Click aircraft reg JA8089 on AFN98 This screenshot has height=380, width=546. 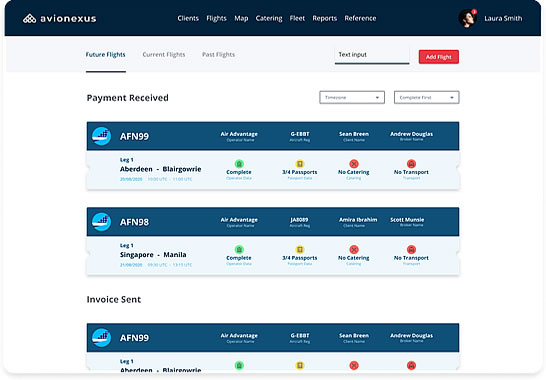click(x=299, y=220)
